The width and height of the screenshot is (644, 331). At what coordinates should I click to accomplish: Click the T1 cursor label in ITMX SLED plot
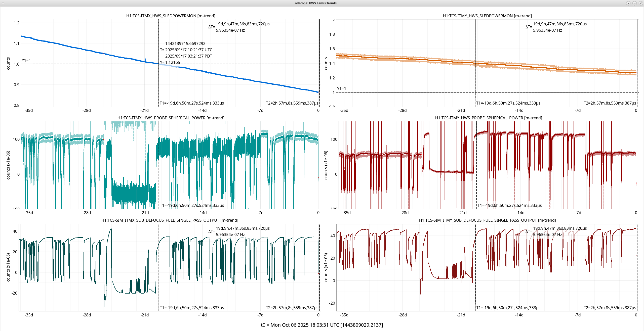pyautogui.click(x=192, y=103)
